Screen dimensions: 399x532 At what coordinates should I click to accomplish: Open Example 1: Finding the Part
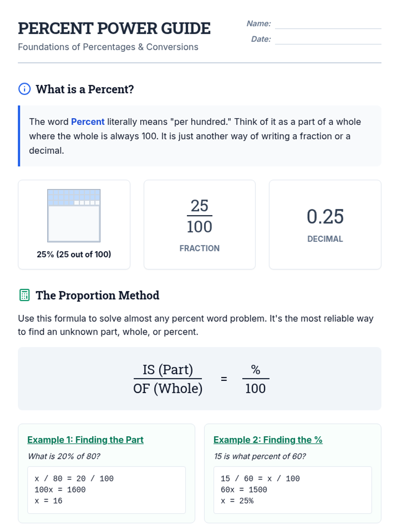coord(85,440)
